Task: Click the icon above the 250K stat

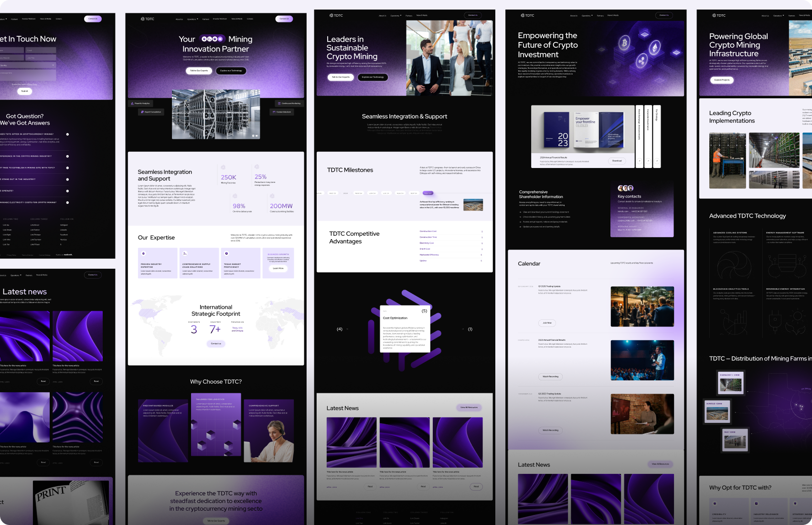Action: [x=223, y=168]
